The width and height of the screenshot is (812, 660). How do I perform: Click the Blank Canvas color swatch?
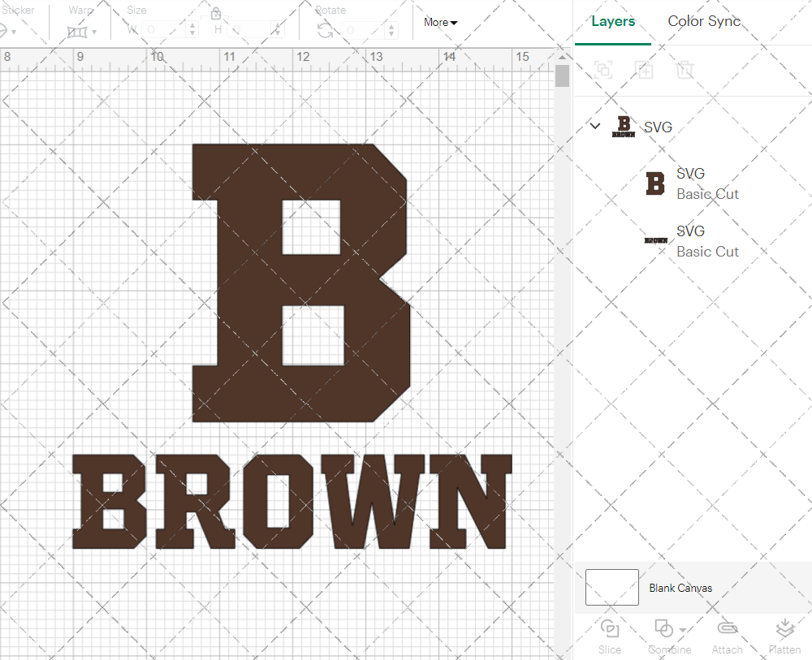click(x=612, y=587)
